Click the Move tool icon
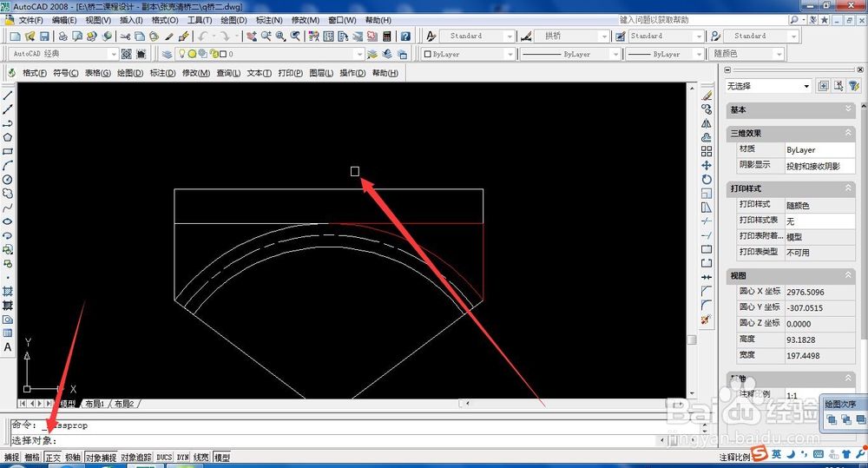Image resolution: width=868 pixels, height=468 pixels. pos(707,166)
